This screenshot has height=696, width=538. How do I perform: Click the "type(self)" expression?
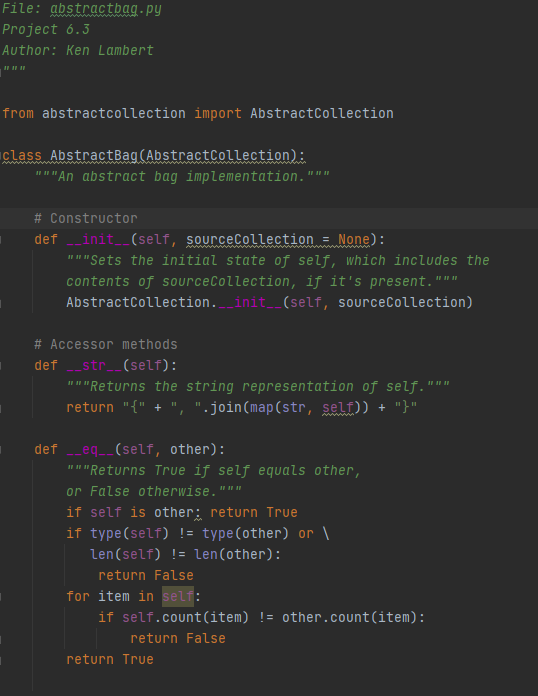point(130,534)
